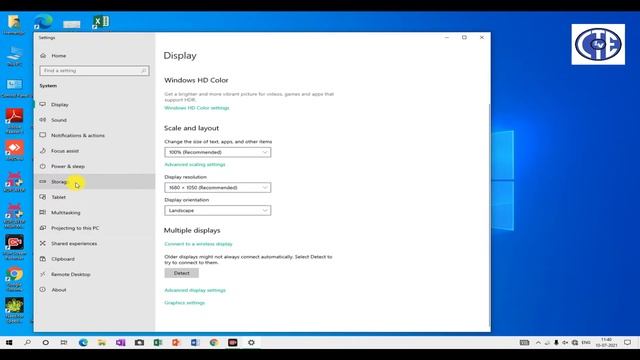Image resolution: width=640 pixels, height=360 pixels.
Task: Click the microphone tray icon
Action: pyautogui.click(x=556, y=342)
